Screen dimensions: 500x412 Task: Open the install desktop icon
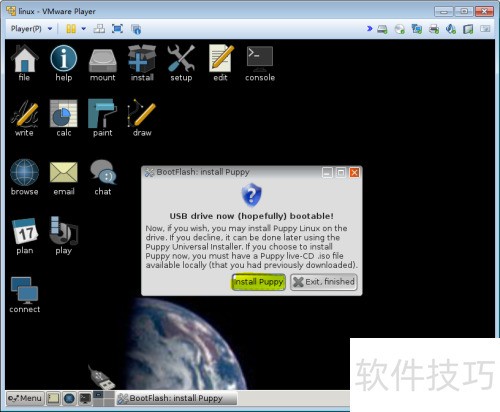(x=142, y=63)
